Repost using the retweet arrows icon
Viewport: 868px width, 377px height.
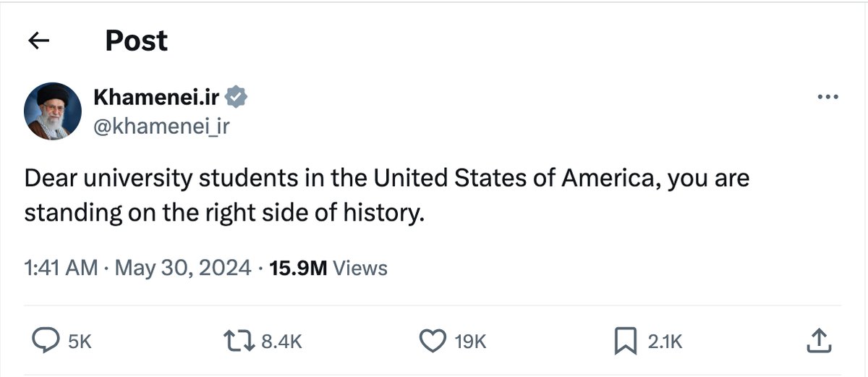(241, 341)
